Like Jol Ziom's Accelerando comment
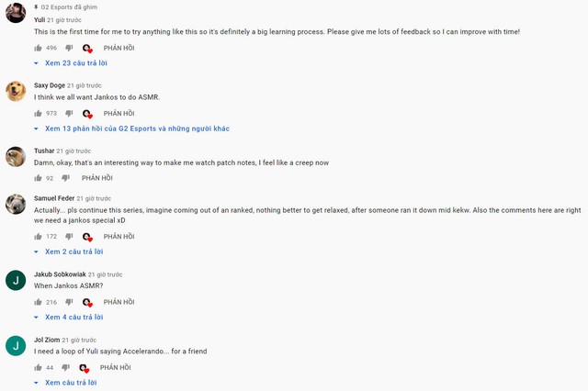588x391 pixels. 39,368
